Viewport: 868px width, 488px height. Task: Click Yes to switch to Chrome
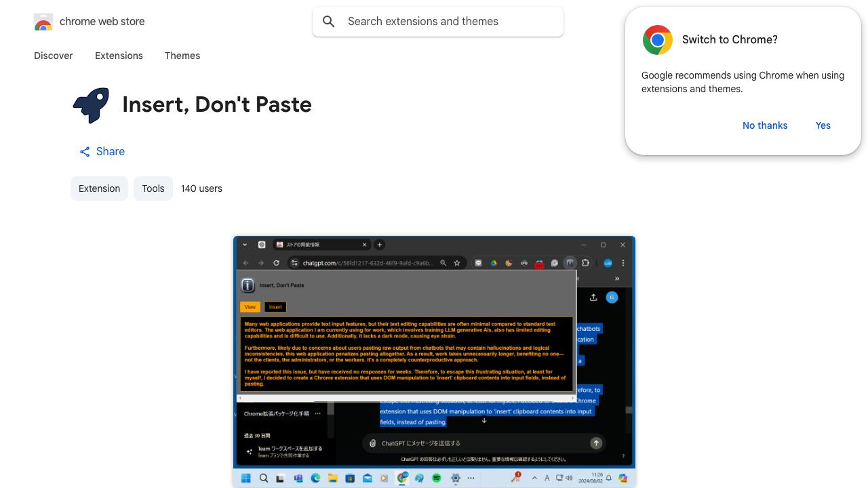(x=823, y=125)
